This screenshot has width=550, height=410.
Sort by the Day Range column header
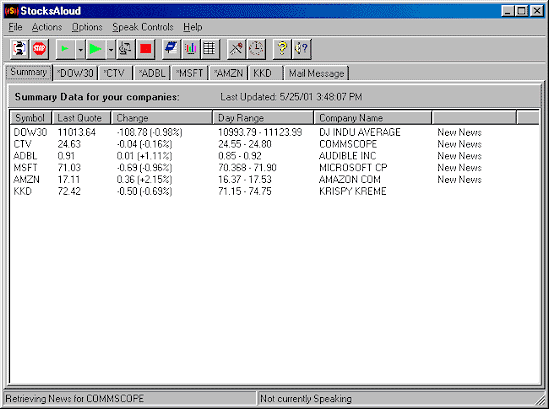(263, 118)
